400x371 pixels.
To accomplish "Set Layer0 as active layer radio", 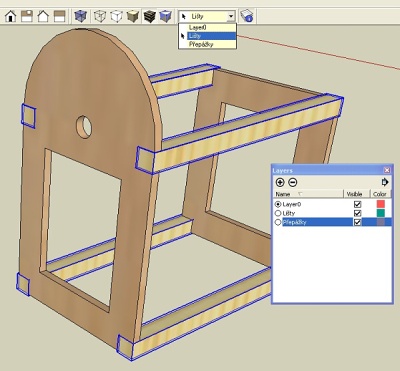I will 278,204.
